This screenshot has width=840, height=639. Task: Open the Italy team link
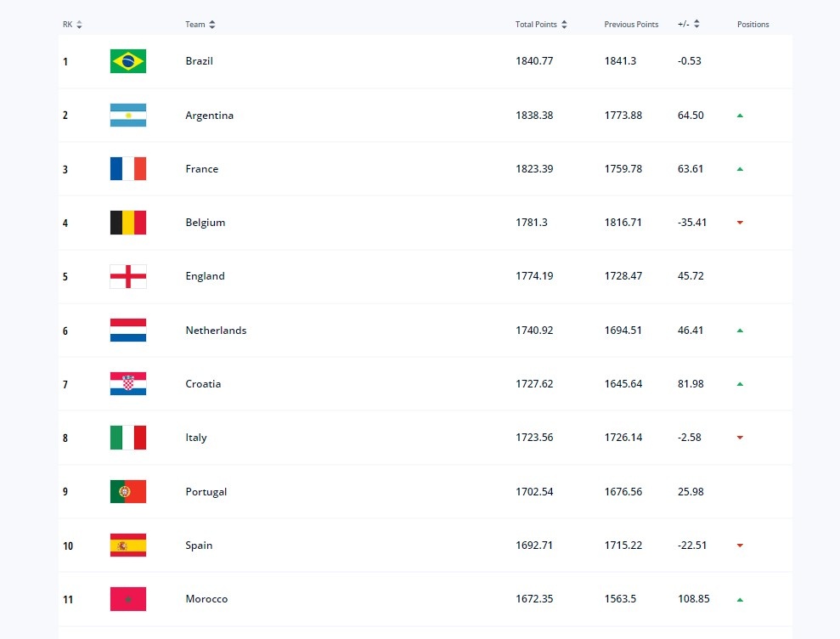click(196, 438)
